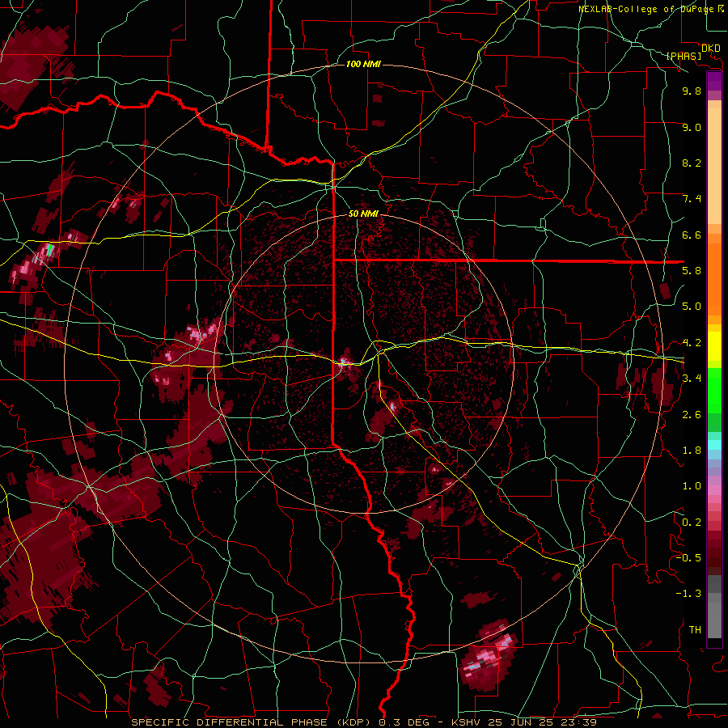Click the 0.2 scale value
Viewport: 728px width, 728px height.
pos(692,523)
